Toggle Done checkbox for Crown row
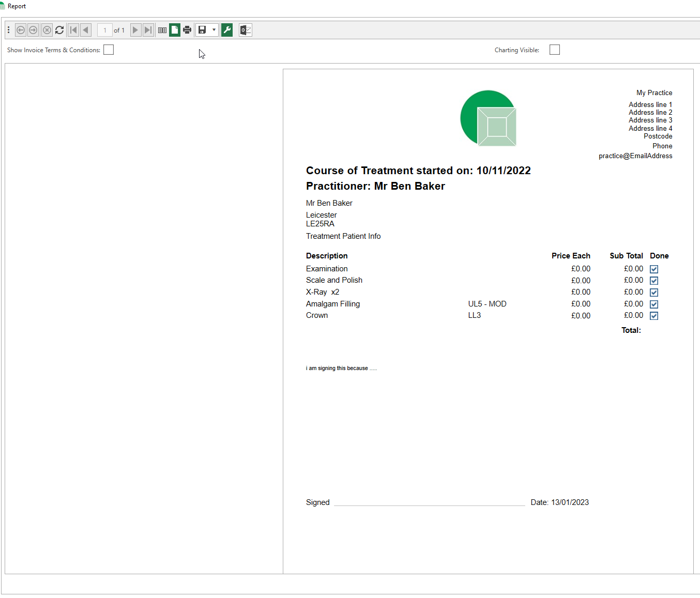 (x=654, y=316)
